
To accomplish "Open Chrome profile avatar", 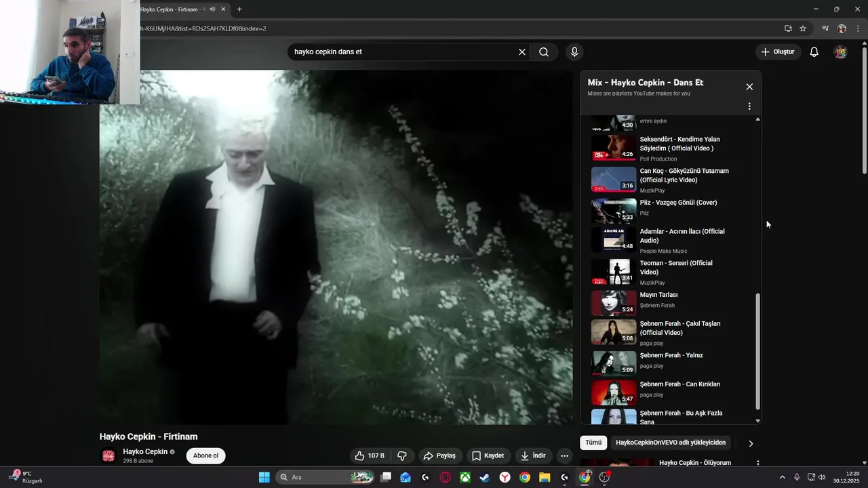I will click(x=842, y=28).
